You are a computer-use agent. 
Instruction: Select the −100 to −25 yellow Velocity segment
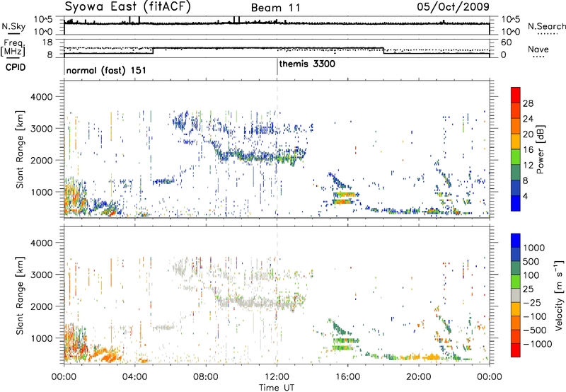(x=516, y=309)
